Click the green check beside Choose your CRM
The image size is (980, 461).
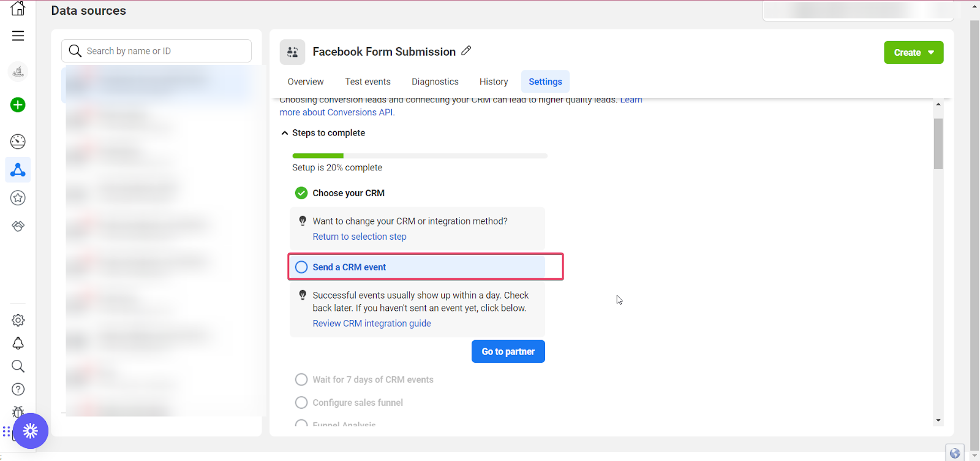[x=301, y=193]
